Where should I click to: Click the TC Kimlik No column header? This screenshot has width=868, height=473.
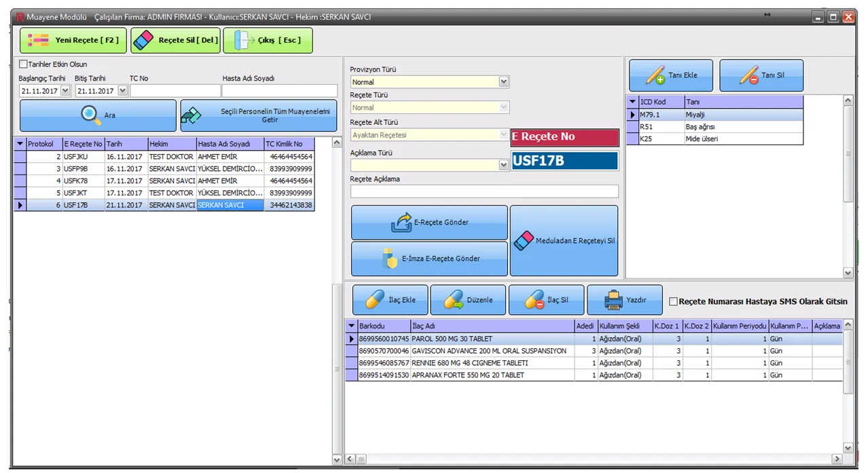[x=289, y=144]
